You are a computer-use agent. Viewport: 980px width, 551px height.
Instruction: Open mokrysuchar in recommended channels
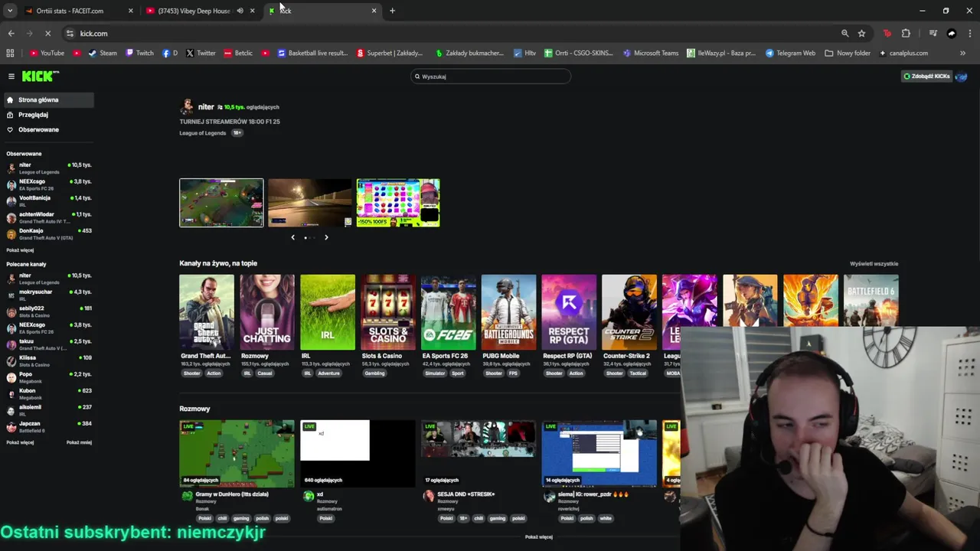(49, 295)
